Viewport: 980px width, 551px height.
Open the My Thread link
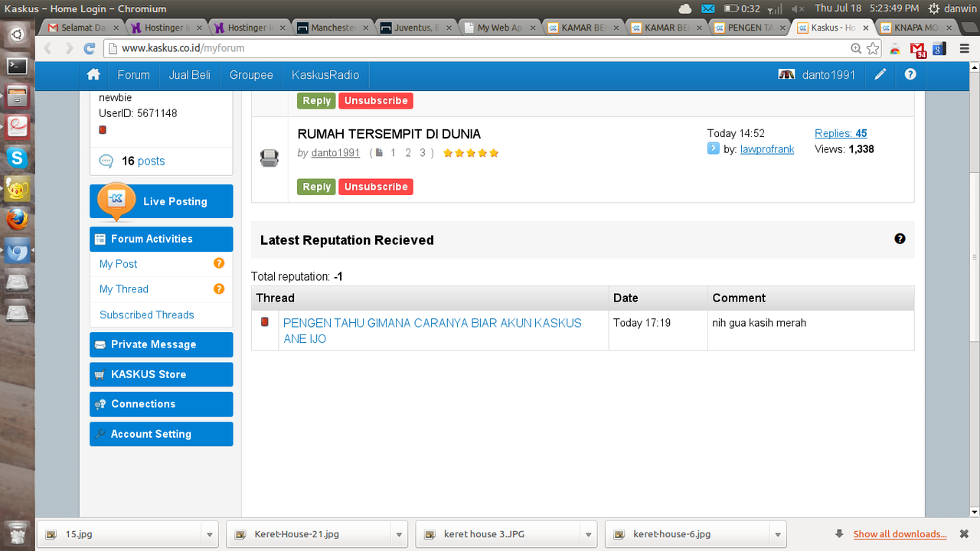point(124,289)
